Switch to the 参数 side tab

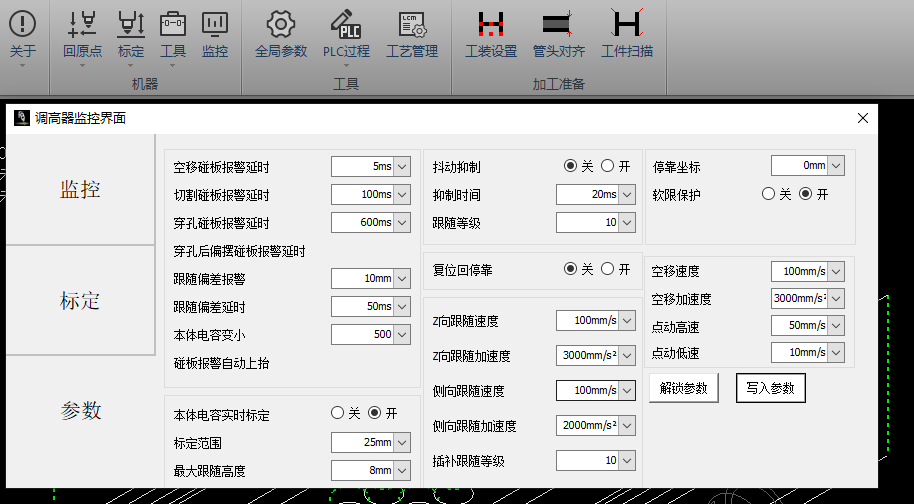pyautogui.click(x=80, y=411)
